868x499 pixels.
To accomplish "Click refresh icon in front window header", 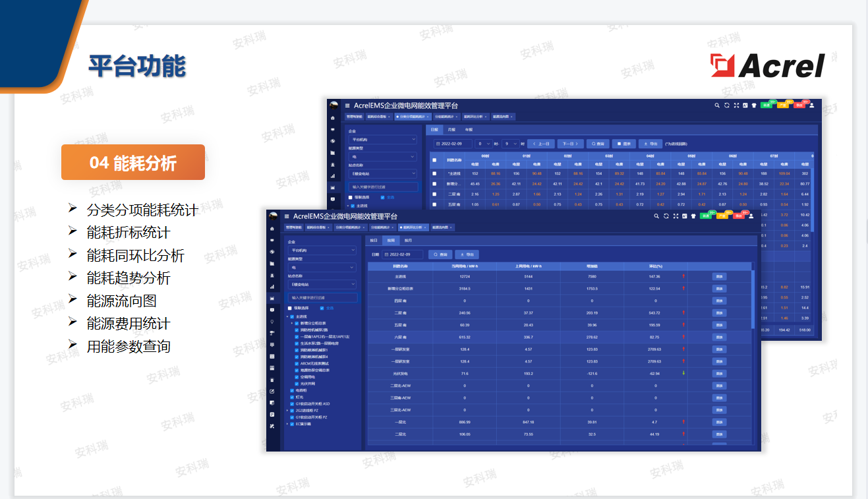I will click(666, 216).
